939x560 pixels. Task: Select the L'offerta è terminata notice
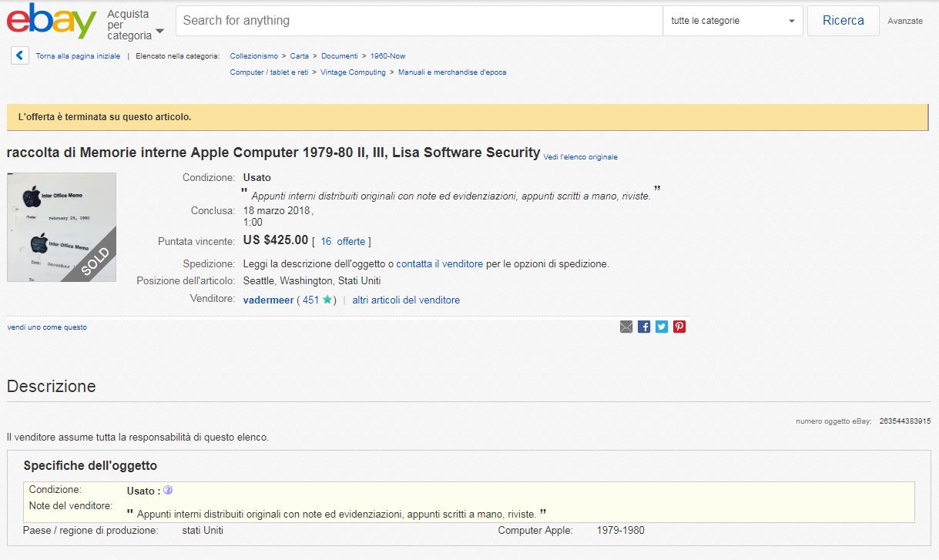click(105, 117)
